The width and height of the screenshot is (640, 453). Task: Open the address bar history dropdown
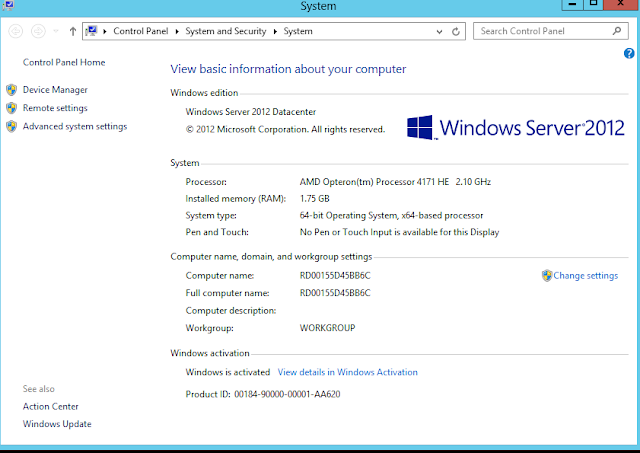click(x=439, y=31)
